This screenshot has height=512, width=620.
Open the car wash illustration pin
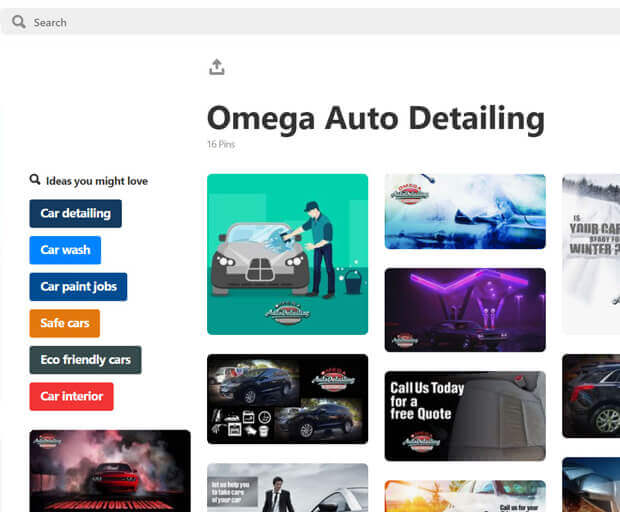coord(287,254)
